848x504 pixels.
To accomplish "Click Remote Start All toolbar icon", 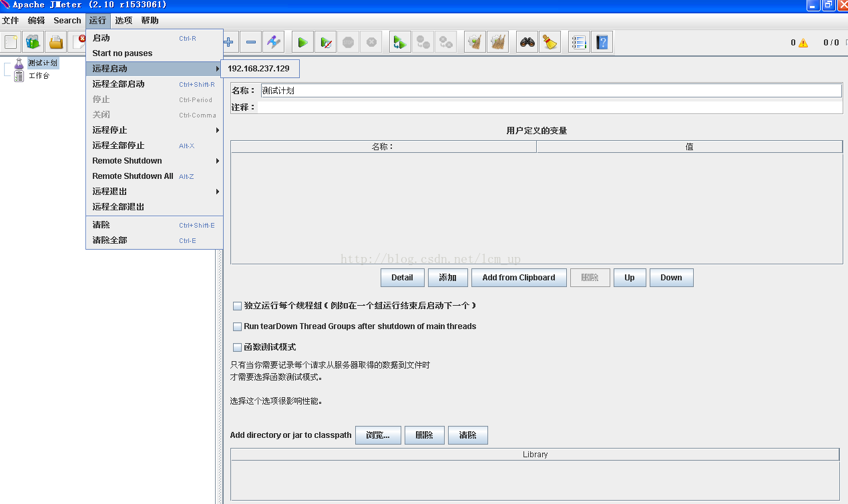I will (400, 42).
